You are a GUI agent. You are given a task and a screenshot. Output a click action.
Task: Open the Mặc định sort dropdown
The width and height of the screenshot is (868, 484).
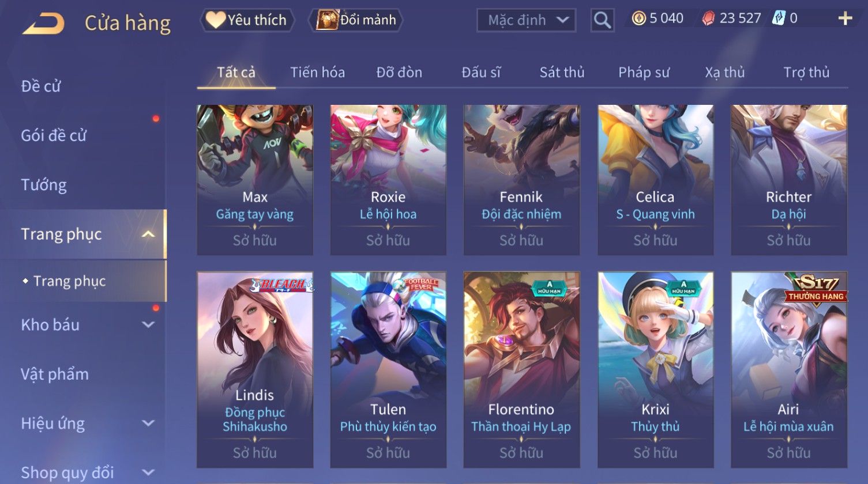(526, 20)
